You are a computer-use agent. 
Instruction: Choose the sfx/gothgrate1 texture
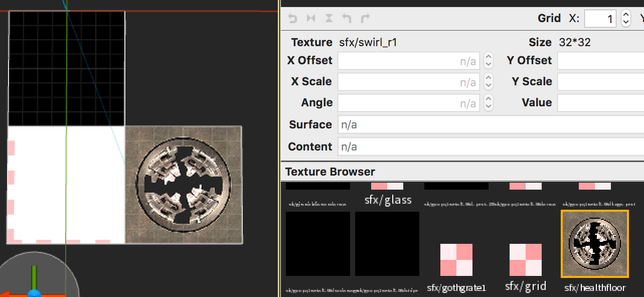click(456, 260)
